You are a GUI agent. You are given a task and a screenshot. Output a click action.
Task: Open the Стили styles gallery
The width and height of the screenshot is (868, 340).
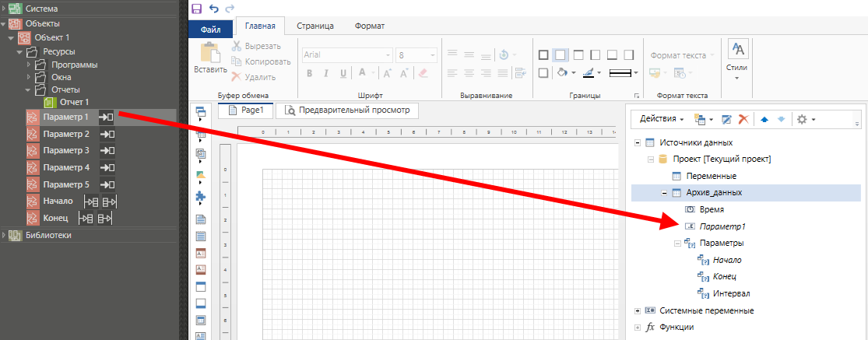click(x=736, y=58)
